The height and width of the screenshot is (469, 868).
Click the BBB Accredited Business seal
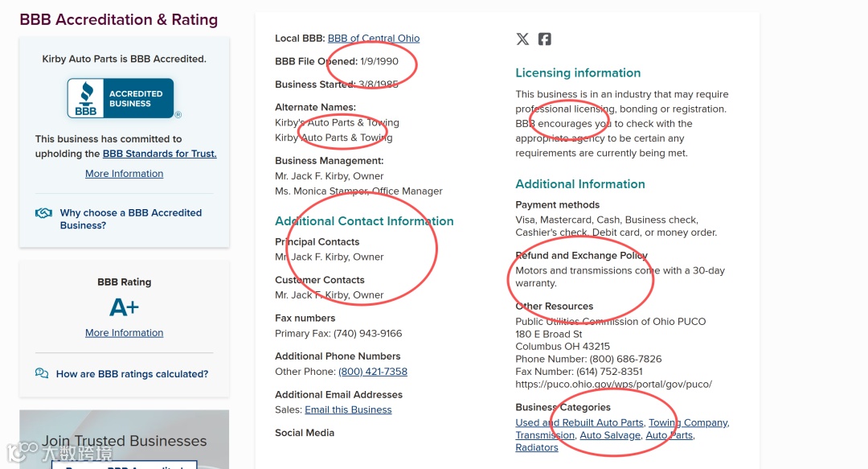121,98
